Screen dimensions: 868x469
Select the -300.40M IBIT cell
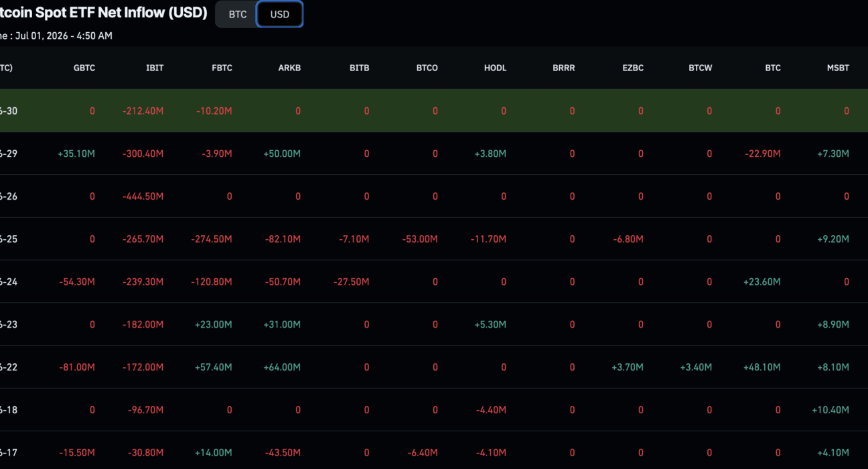point(143,153)
